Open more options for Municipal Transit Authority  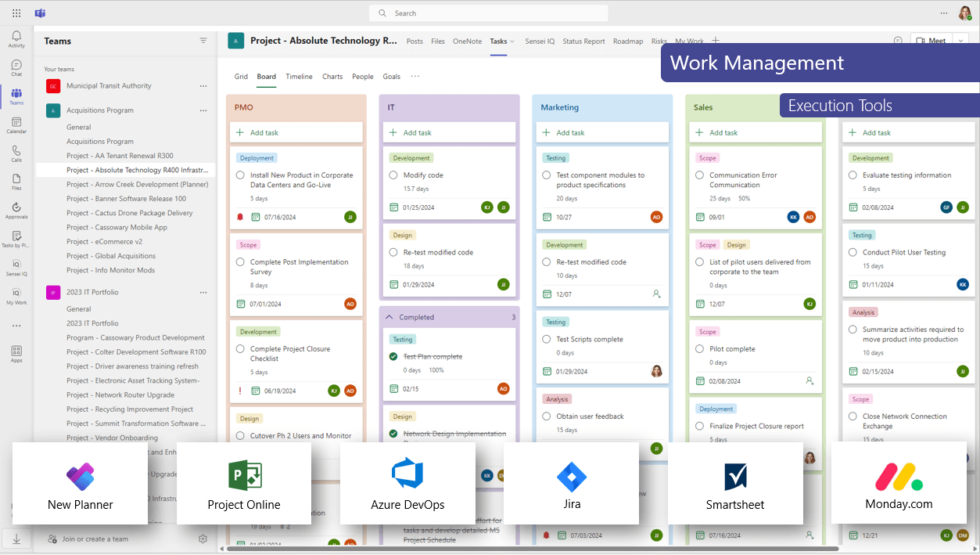[203, 86]
